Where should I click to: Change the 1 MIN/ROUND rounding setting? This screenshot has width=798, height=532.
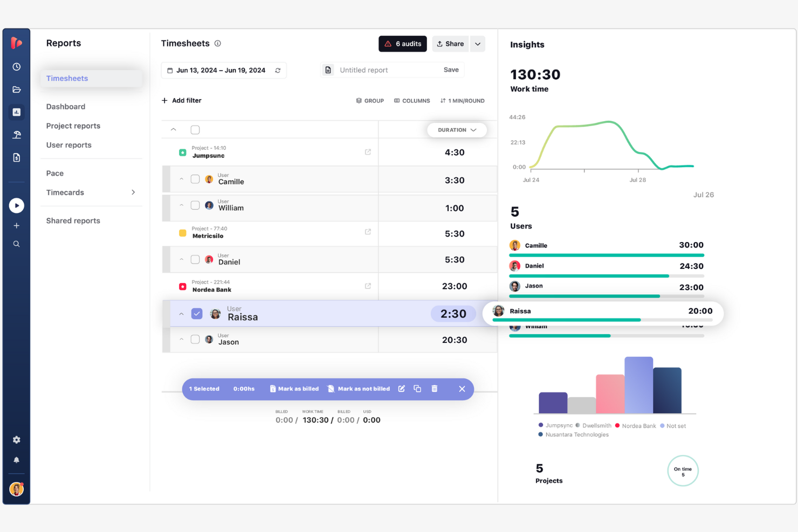(x=462, y=101)
